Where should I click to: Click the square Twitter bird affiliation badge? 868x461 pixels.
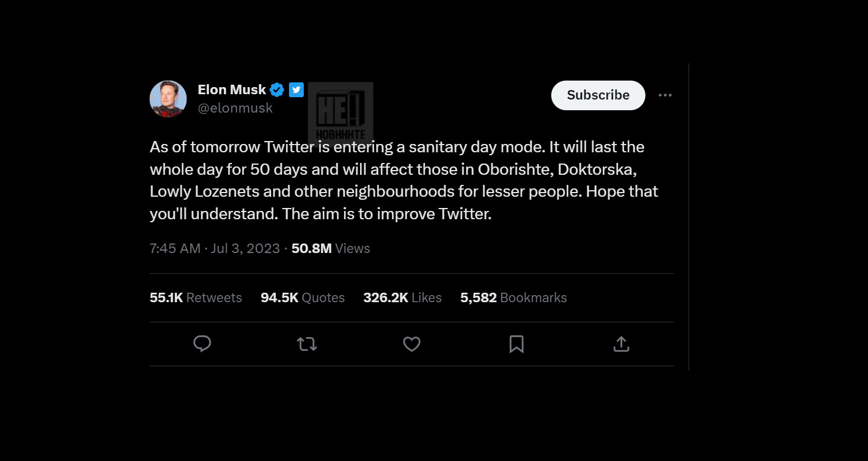pos(296,90)
